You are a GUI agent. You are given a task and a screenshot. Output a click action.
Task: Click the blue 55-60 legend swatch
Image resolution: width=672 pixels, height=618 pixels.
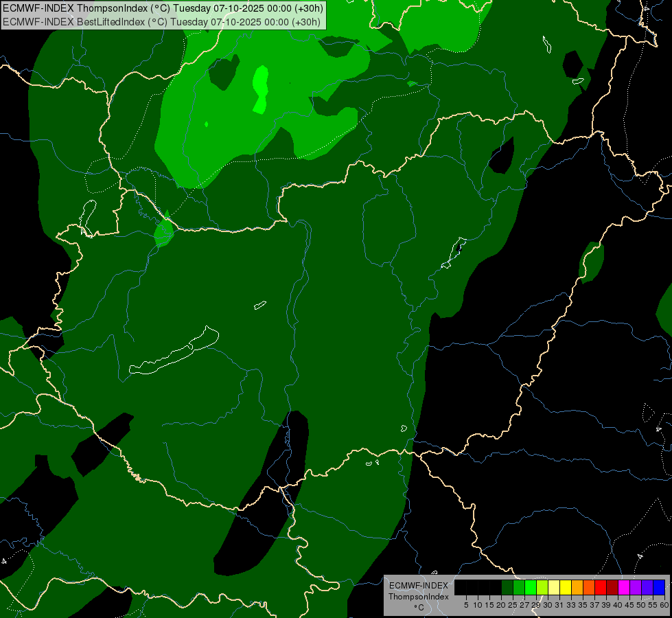[x=659, y=587]
